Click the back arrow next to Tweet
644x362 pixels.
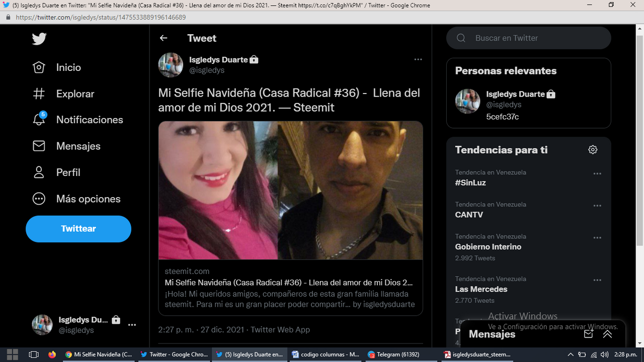(x=164, y=38)
